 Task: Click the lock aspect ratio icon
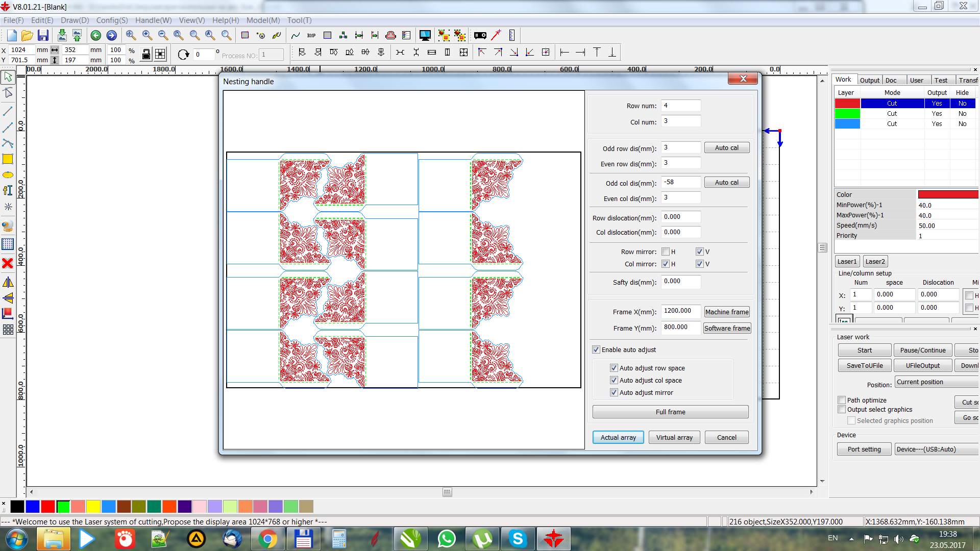(x=146, y=55)
